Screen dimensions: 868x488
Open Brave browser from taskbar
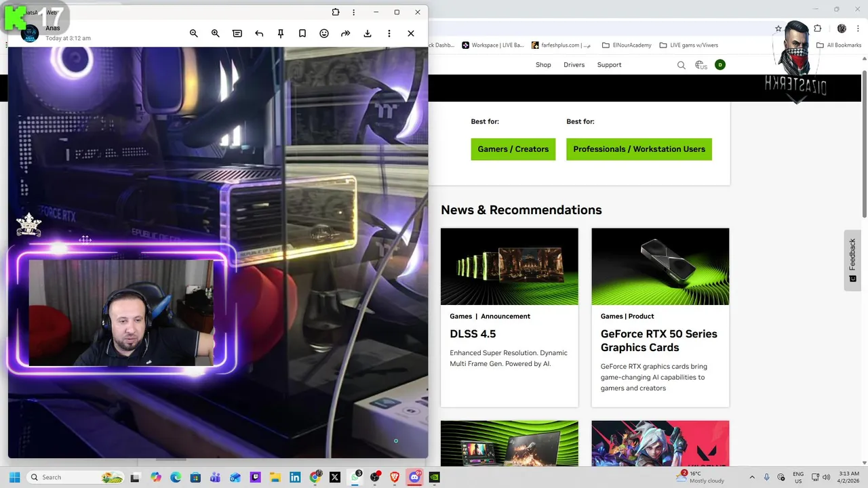pos(395,477)
